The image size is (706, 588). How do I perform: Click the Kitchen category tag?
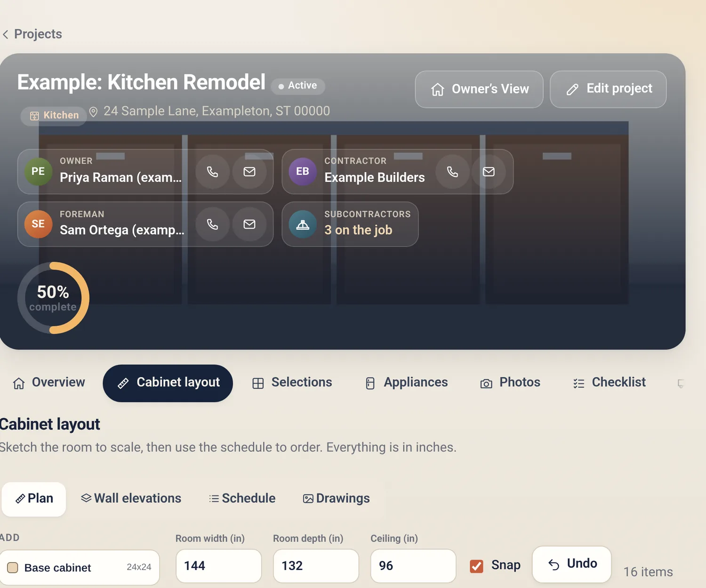(54, 116)
